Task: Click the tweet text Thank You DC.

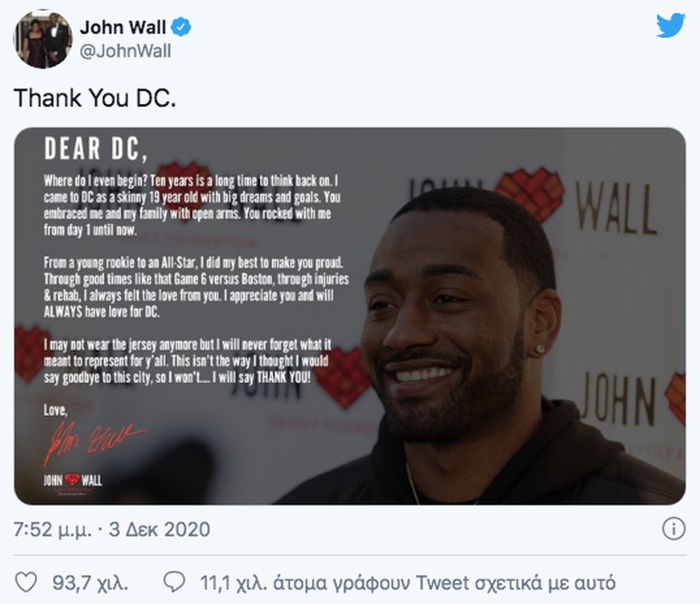Action: pos(95,98)
